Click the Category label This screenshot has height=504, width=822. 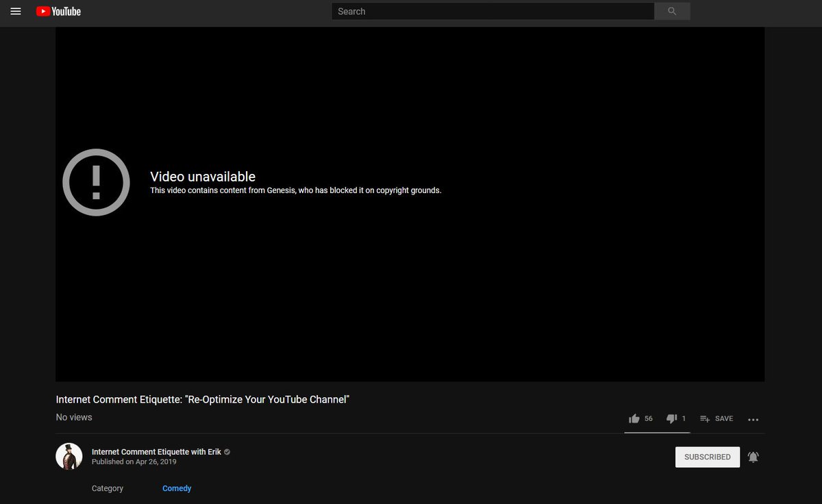pos(108,488)
